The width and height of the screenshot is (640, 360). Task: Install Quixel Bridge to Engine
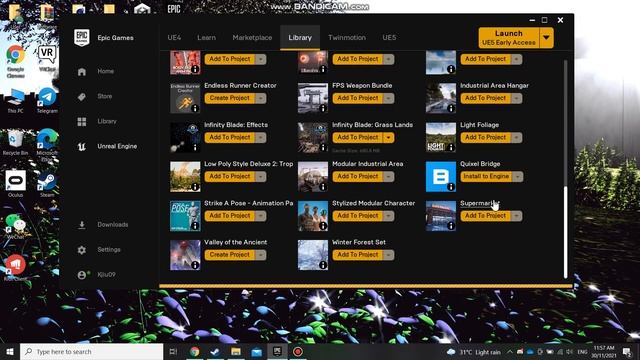486,176
